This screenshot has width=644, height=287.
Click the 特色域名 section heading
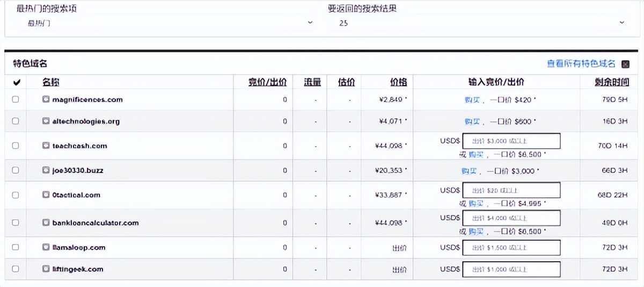pyautogui.click(x=31, y=63)
